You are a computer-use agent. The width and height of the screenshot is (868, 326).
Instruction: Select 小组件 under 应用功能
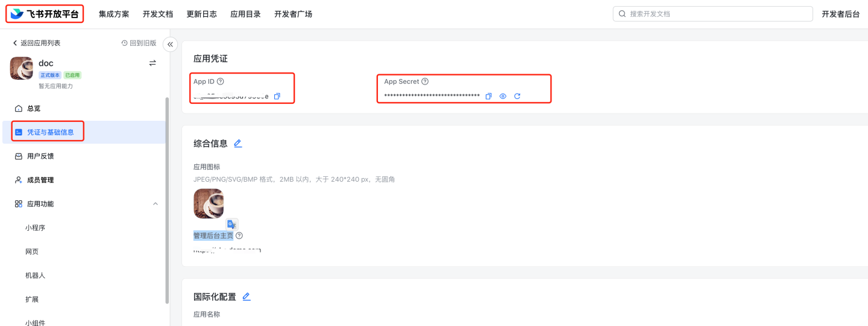35,322
